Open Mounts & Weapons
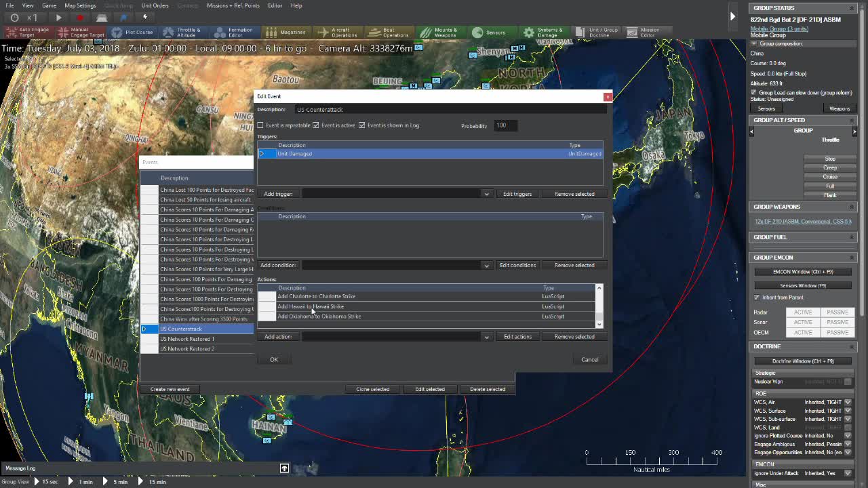Viewport: 868px width, 488px height. [439, 32]
